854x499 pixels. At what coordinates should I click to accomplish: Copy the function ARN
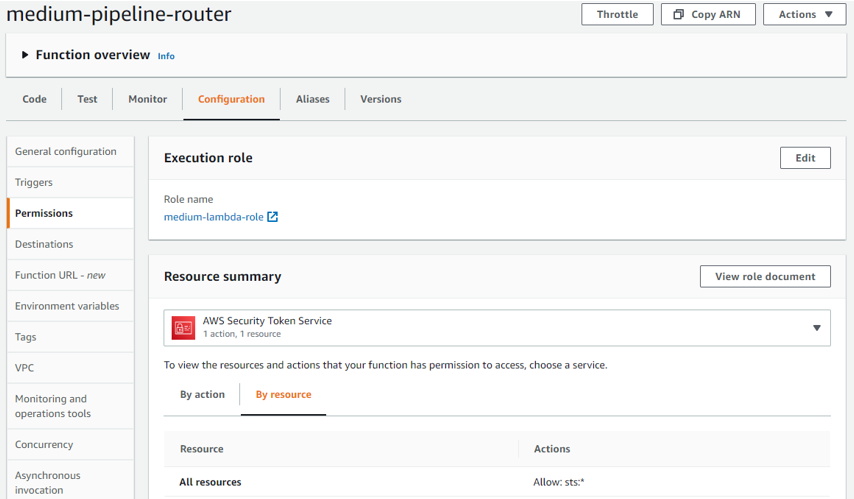[708, 15]
